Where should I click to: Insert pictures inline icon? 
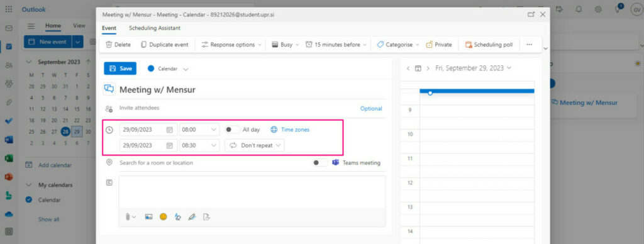point(148,217)
